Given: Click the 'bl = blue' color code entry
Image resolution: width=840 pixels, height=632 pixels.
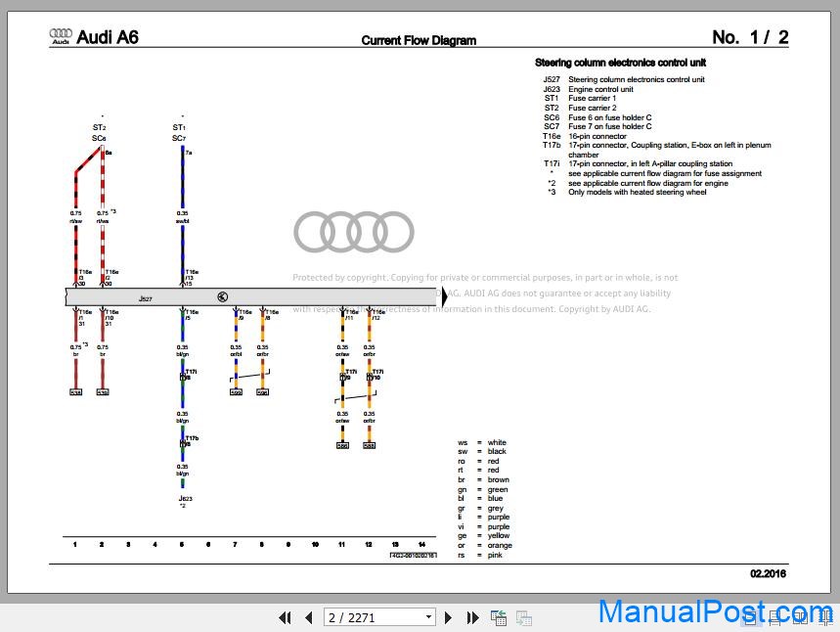Looking at the screenshot, I should 480,499.
